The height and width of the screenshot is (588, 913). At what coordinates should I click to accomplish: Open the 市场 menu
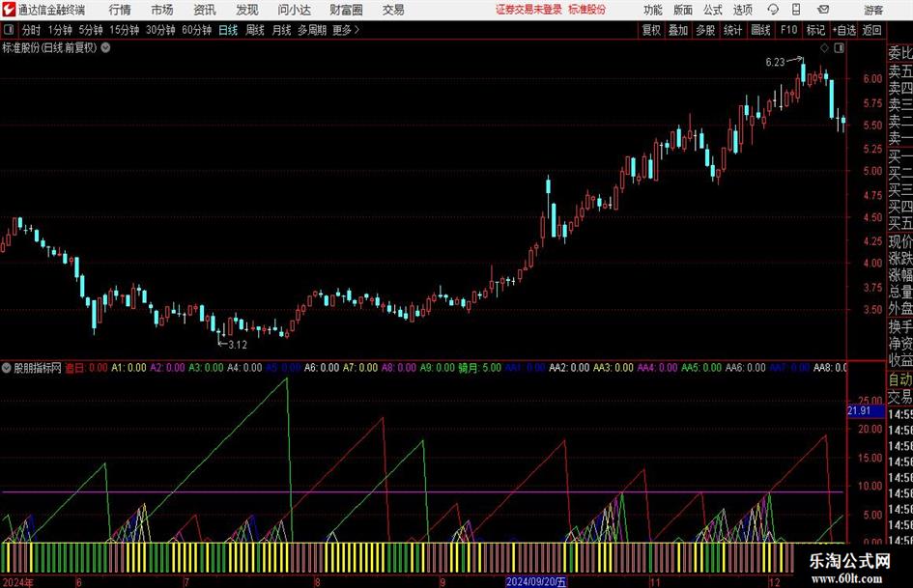[162, 10]
